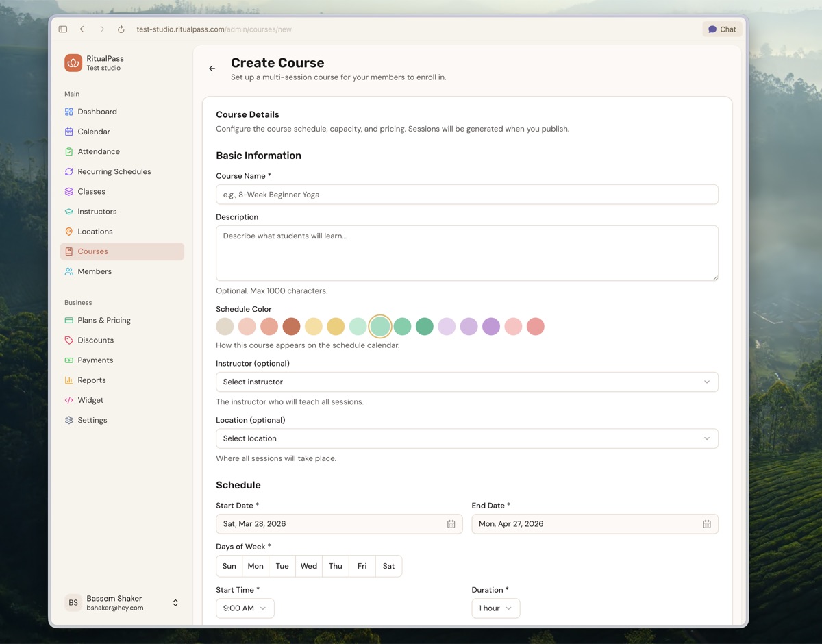Viewport: 822px width, 644px height.
Task: Open Widget page link
Action: click(x=122, y=400)
